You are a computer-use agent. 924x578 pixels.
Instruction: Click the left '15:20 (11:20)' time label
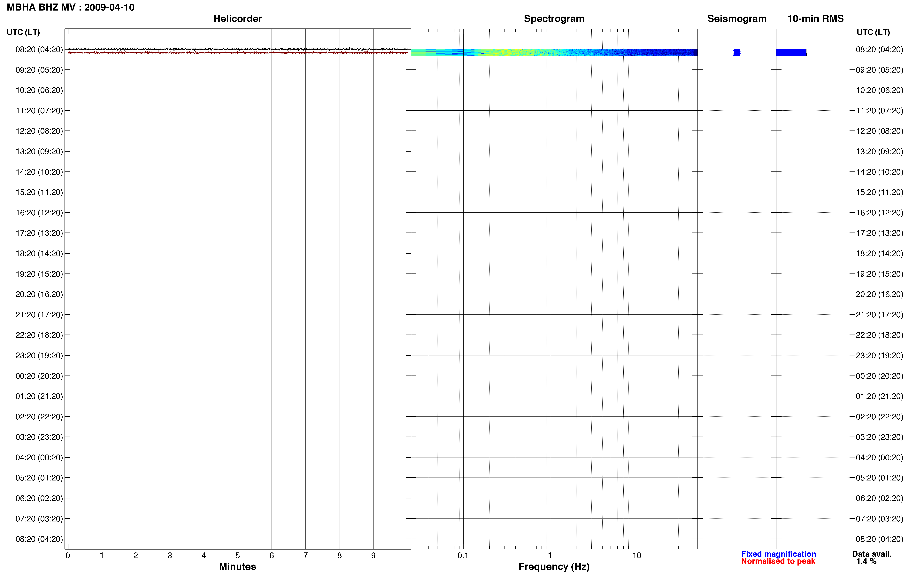39,192
